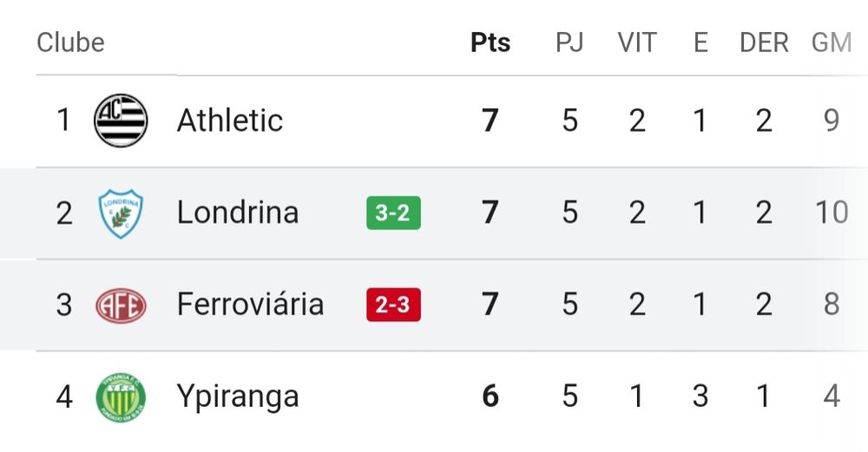Open the Ferroviária team name link
This screenshot has height=452, width=868.
[x=250, y=304]
